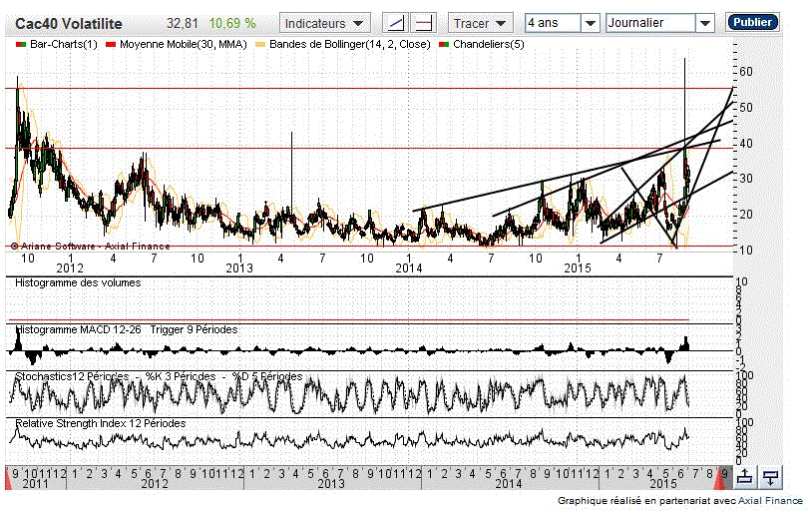812x519 pixels.
Task: Click the Publier button
Action: [753, 22]
